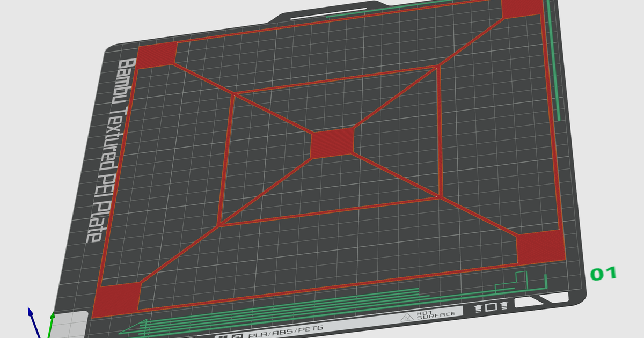Screen dimensions: 644x338
Task: Select the top-right red corner square
Action: pyautogui.click(x=520, y=8)
